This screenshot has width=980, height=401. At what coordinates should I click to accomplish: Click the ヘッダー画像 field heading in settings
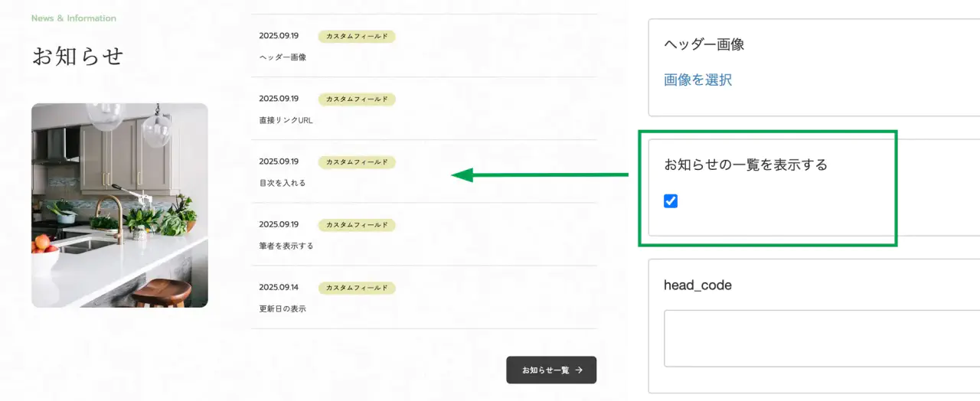point(704,44)
